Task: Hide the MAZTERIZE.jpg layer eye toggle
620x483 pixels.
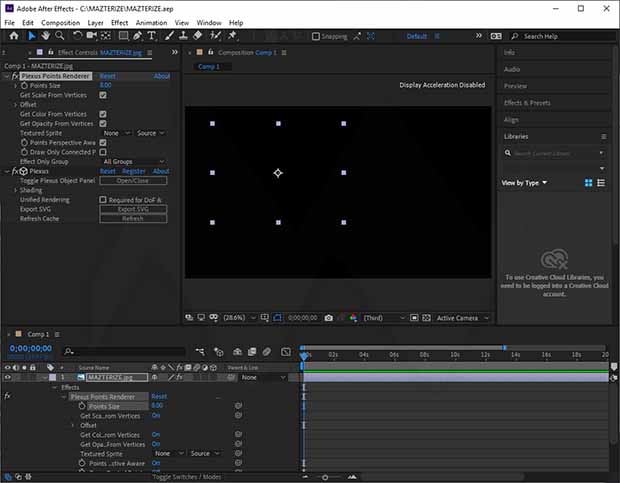Action: pyautogui.click(x=8, y=377)
